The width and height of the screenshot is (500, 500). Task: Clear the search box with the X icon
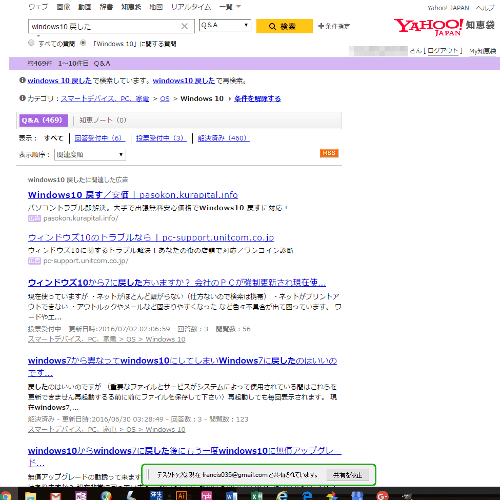pyautogui.click(x=184, y=26)
